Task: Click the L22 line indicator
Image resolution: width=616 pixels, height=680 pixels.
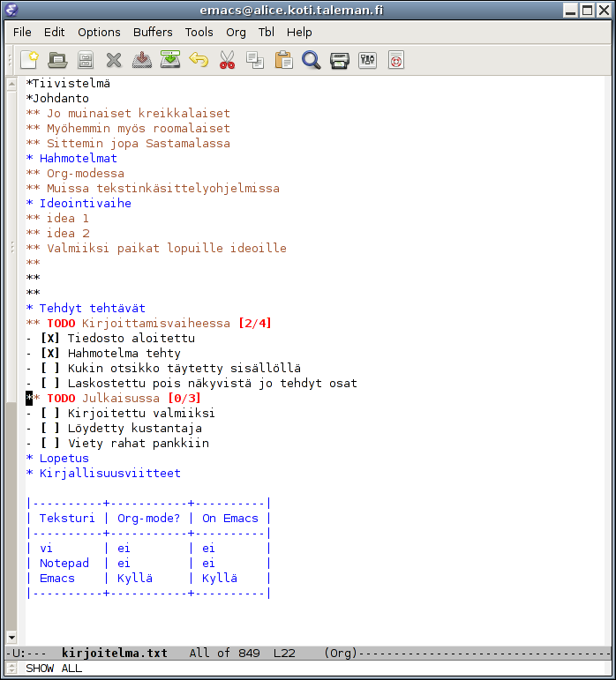Action: coord(284,653)
